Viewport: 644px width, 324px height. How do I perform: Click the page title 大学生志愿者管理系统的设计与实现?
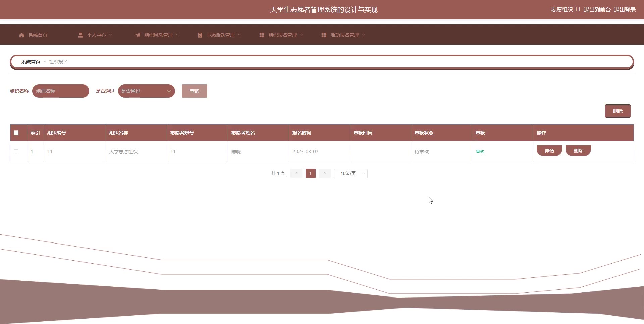324,10
